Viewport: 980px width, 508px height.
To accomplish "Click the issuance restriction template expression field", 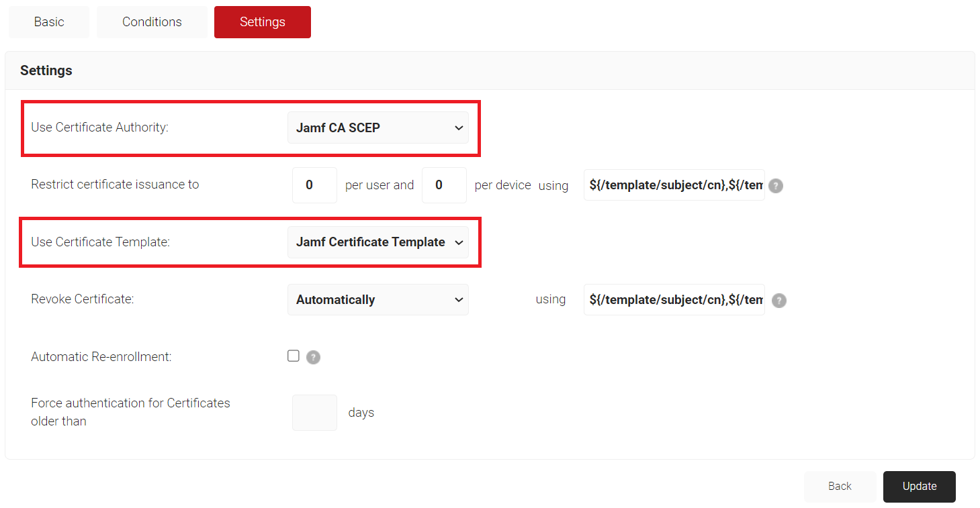I will point(674,185).
